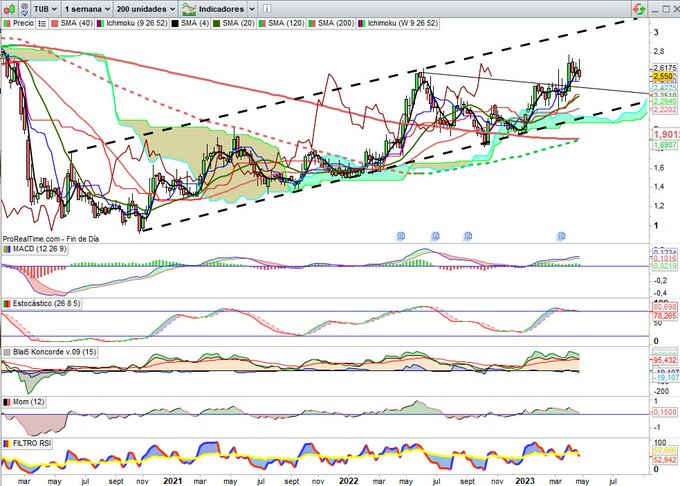Open the Estocástico (26 8 5) panel label

pos(46,303)
